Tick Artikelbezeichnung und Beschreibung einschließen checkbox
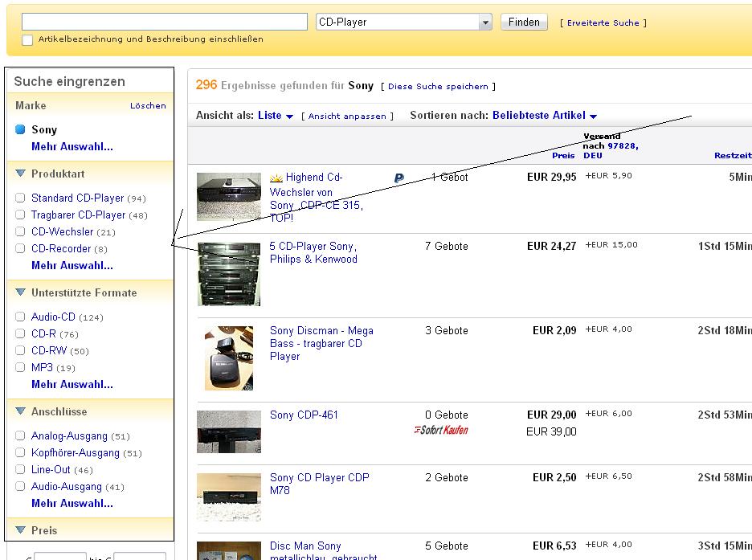This screenshot has height=560, width=752. coord(27,40)
